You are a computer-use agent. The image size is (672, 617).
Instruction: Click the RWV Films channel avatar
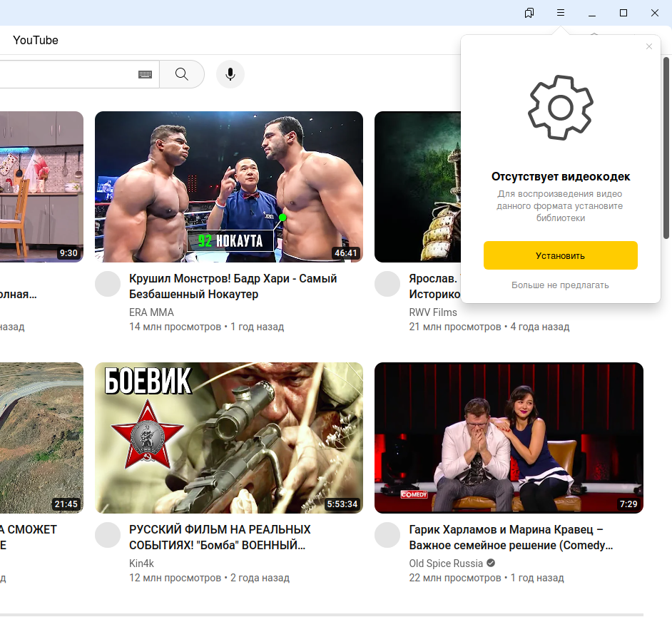(x=387, y=284)
